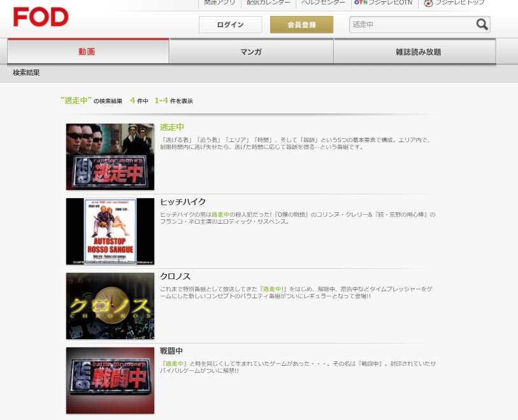The height and width of the screenshot is (420, 518).
Task: Click the 逃走中 run for money thumbnail
Action: [110, 157]
